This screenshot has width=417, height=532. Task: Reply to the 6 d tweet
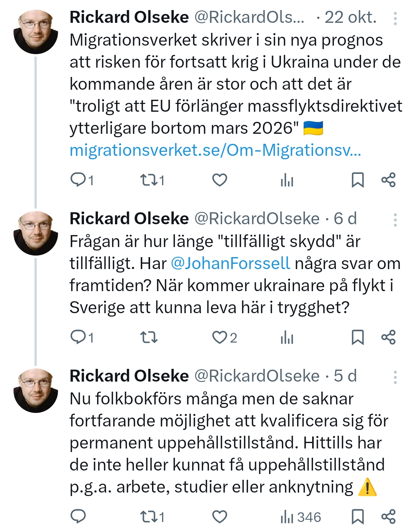pyautogui.click(x=79, y=337)
